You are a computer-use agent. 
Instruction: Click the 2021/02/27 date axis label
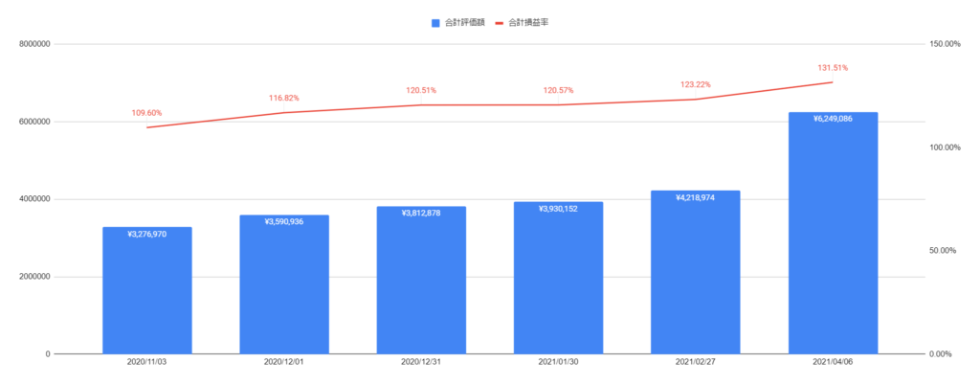(x=695, y=362)
